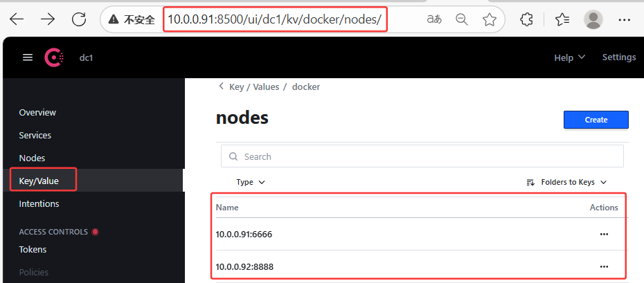644x283 pixels.
Task: Go to Nodes in the sidebar
Action: pos(32,158)
